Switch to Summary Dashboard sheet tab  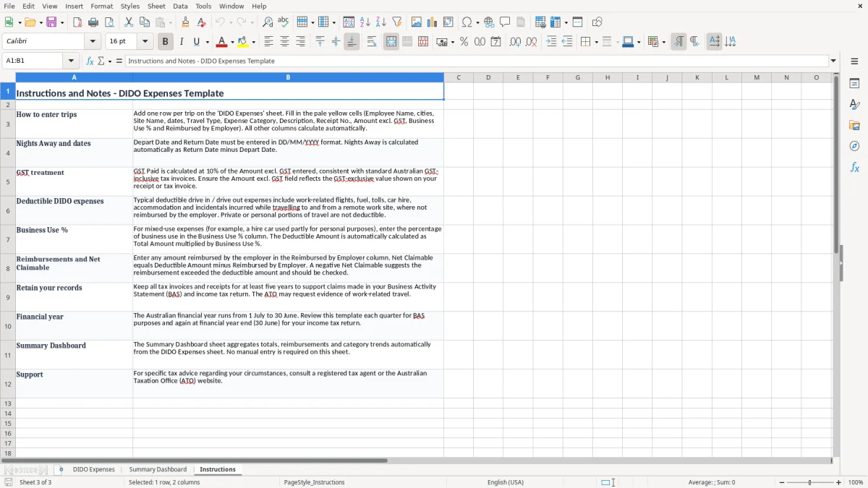pos(158,469)
